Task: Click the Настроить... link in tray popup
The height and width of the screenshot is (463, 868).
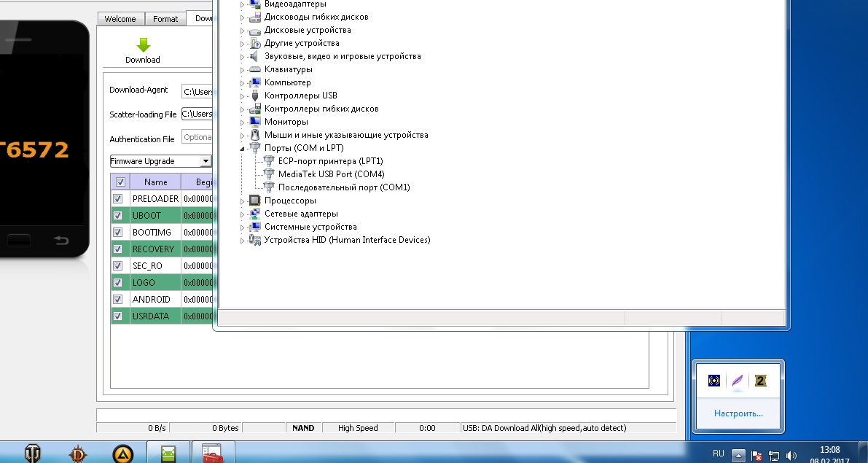Action: click(738, 413)
